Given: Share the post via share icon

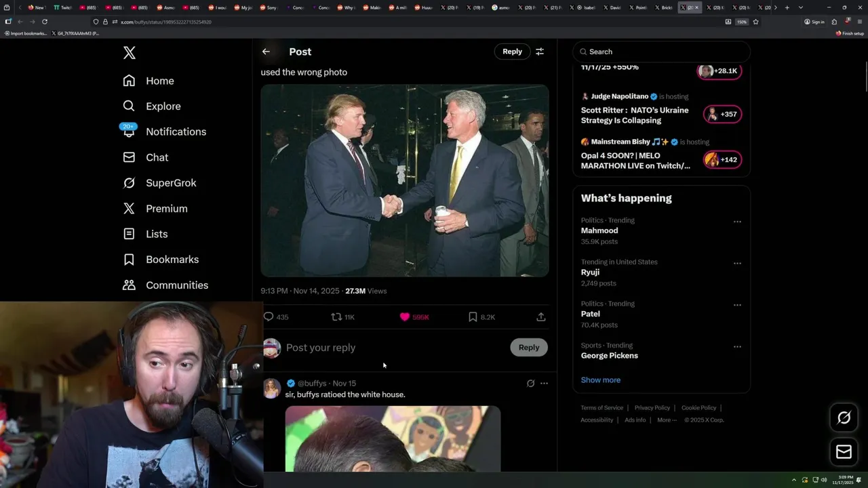Looking at the screenshot, I should pyautogui.click(x=540, y=317).
